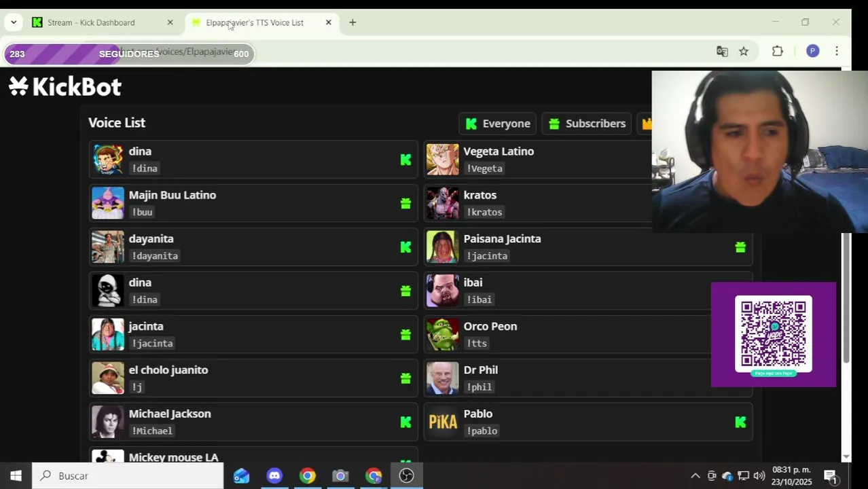Image resolution: width=868 pixels, height=489 pixels.
Task: Click the PIKA Pablo avatar
Action: [x=442, y=422]
